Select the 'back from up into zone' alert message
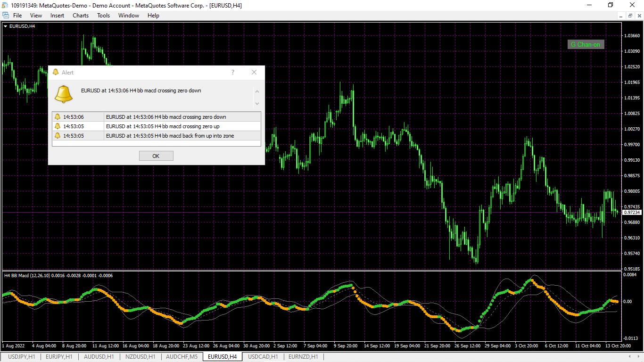The width and height of the screenshot is (644, 362). pyautogui.click(x=170, y=136)
